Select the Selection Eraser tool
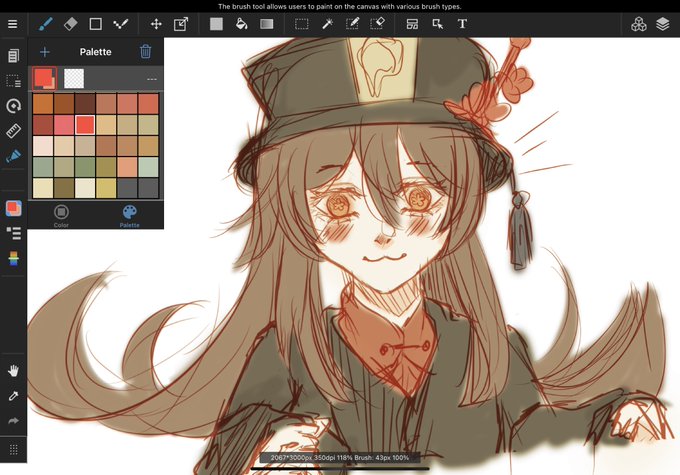 [x=377, y=24]
